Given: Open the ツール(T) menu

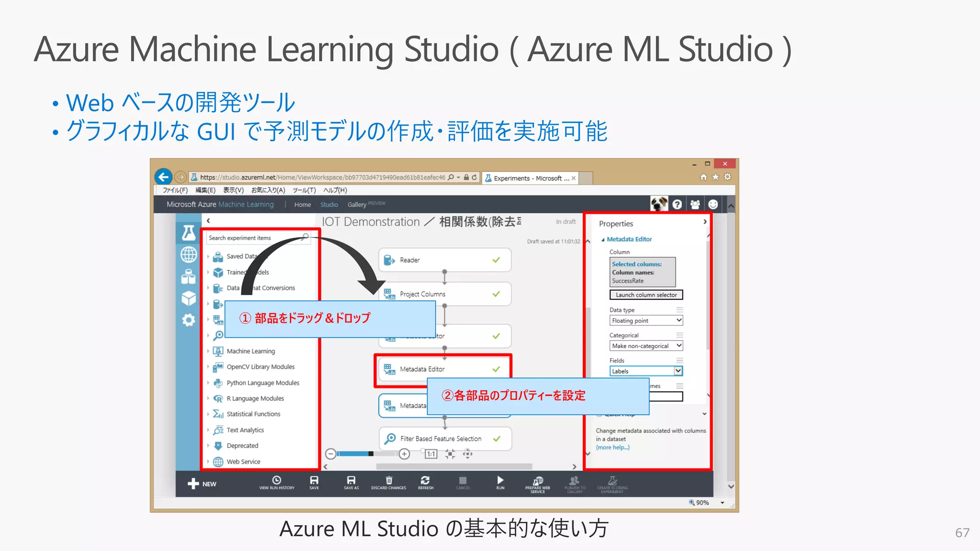Looking at the screenshot, I should [x=304, y=190].
